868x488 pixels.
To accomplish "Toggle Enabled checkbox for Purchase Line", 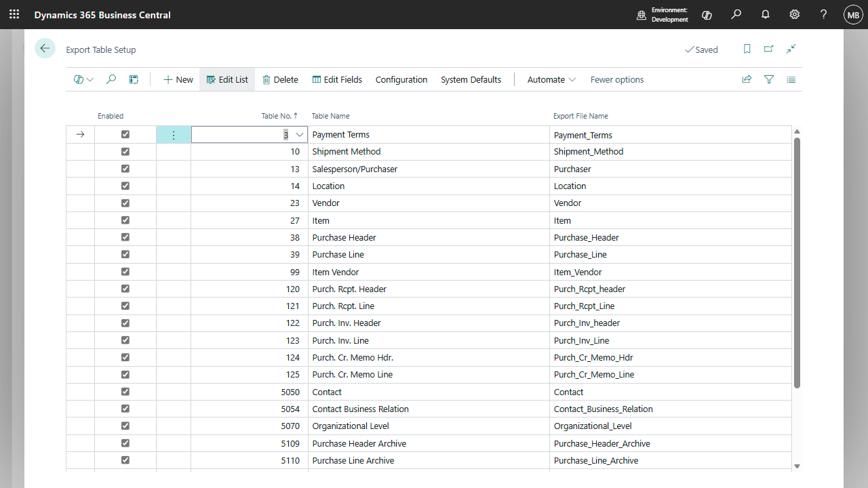I will [125, 254].
